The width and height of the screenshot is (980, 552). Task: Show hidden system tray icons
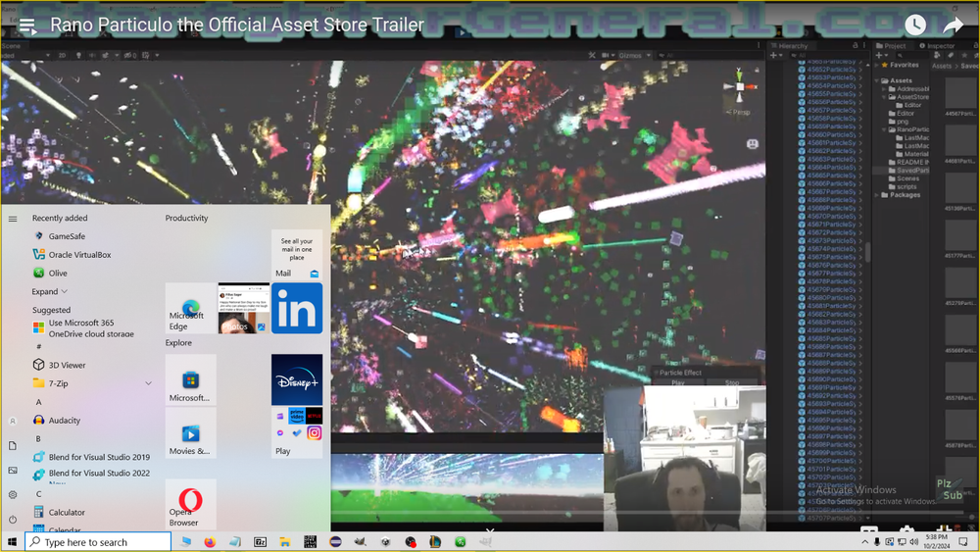click(x=864, y=542)
